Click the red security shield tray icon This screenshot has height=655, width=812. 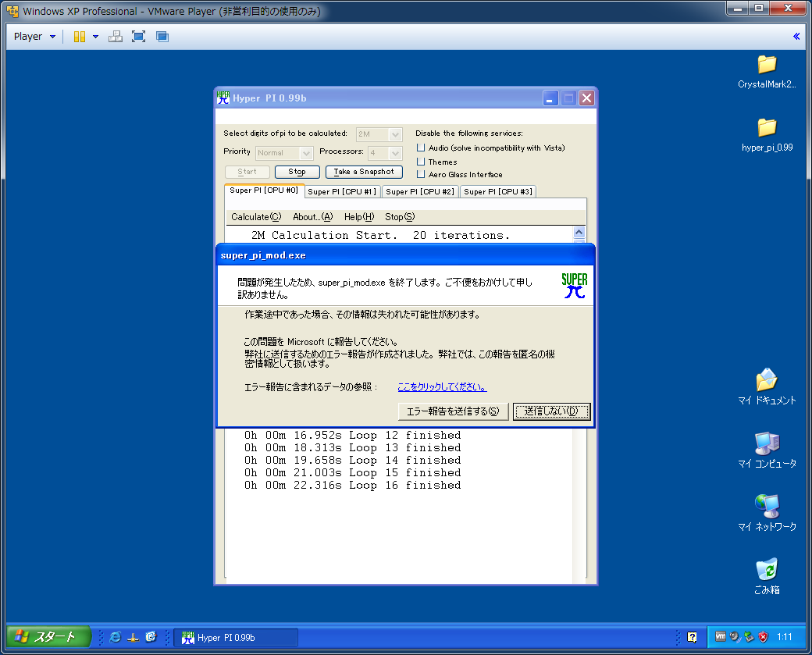tap(763, 637)
